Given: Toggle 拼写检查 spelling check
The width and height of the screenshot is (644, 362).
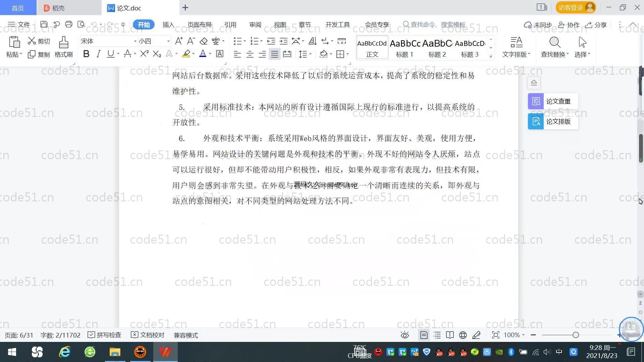Looking at the screenshot, I should tap(104, 335).
